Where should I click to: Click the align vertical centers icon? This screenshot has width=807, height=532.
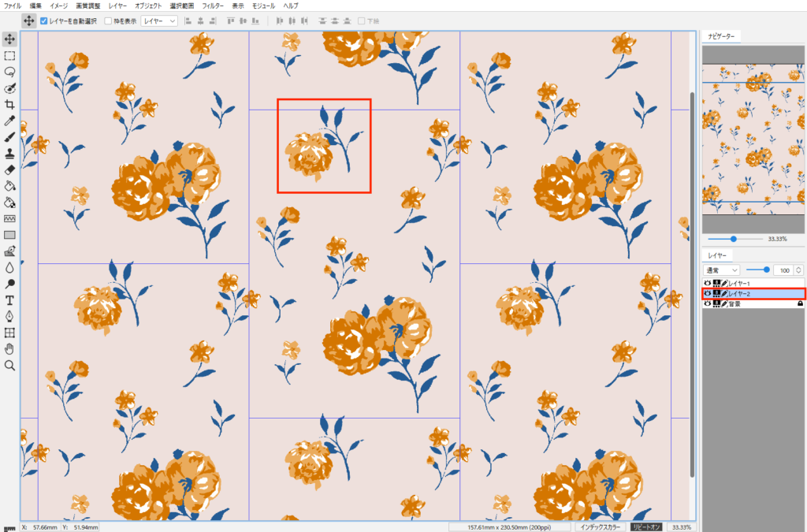243,21
